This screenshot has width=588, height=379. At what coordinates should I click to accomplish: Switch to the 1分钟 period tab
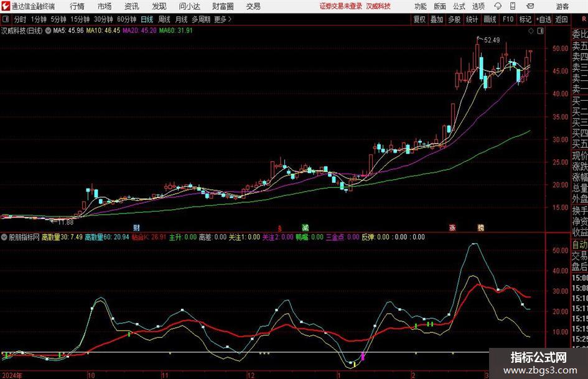pyautogui.click(x=38, y=19)
